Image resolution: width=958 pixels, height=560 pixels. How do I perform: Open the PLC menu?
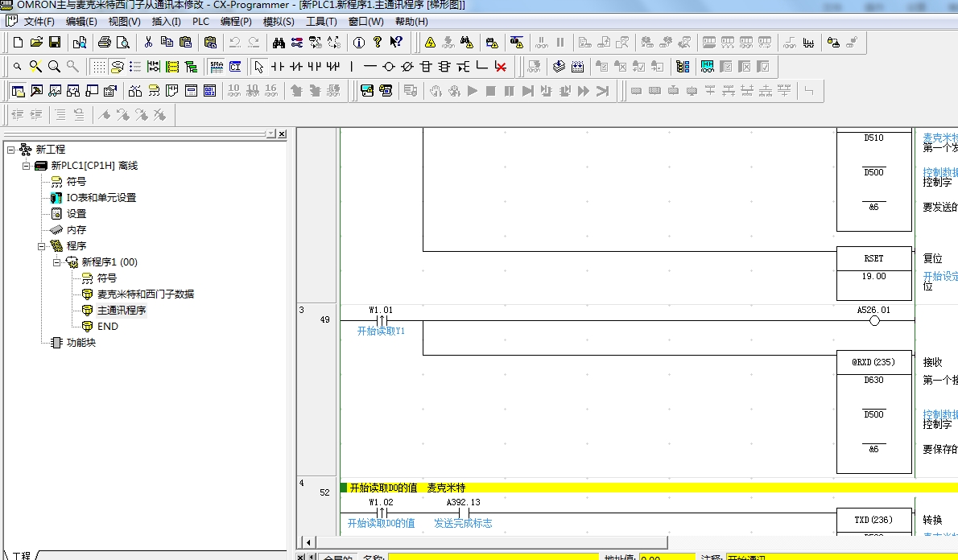(x=201, y=22)
